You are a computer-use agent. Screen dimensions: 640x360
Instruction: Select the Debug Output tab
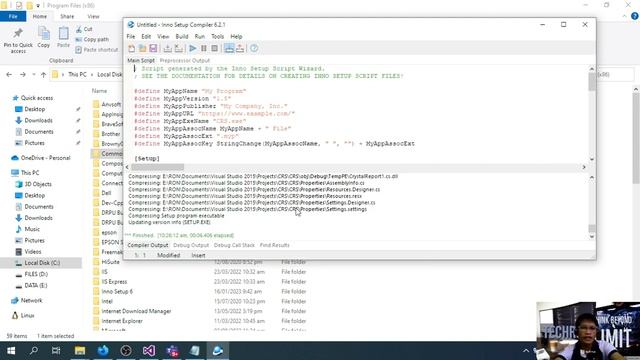pyautogui.click(x=191, y=245)
